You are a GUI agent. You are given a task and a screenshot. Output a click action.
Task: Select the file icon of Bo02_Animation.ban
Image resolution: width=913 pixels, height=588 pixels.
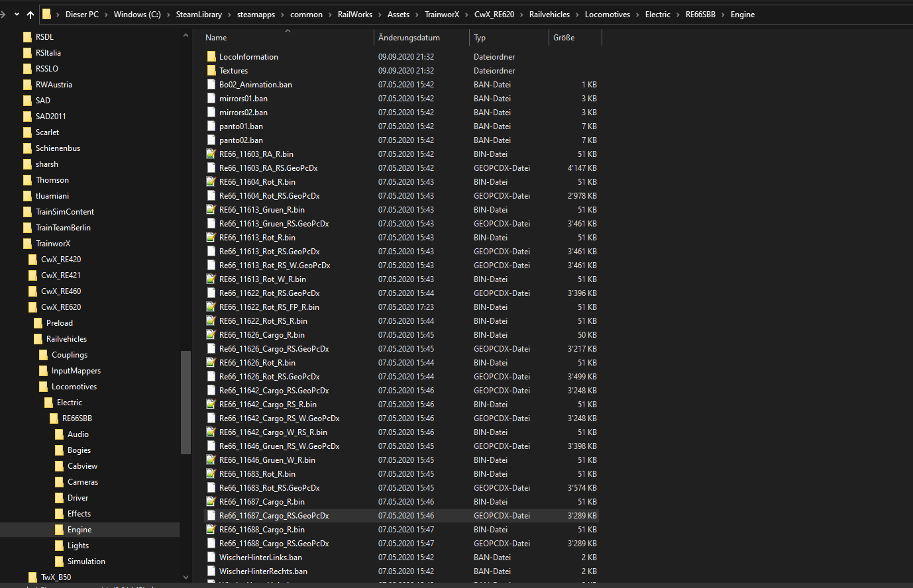point(211,85)
